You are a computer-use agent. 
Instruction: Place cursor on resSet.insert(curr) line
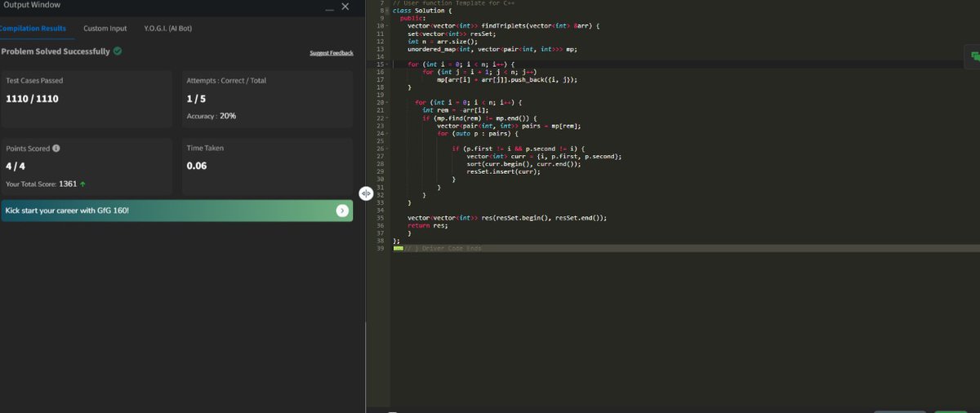pyautogui.click(x=503, y=171)
